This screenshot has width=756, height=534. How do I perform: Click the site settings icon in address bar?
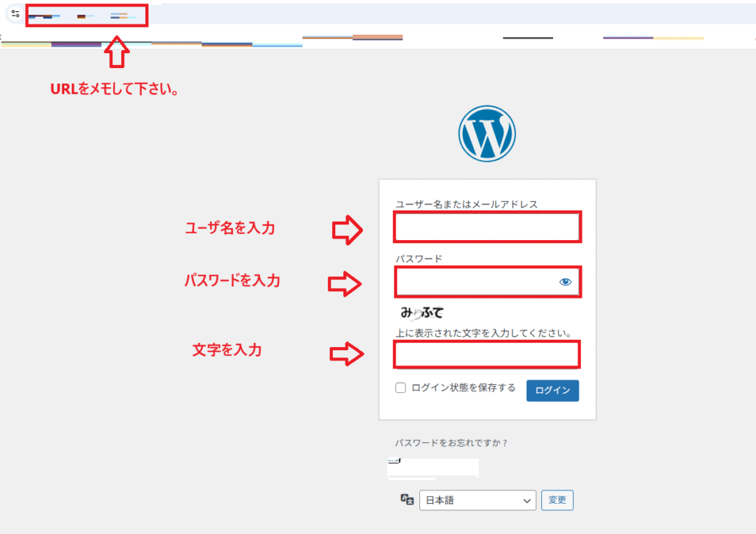pos(16,14)
